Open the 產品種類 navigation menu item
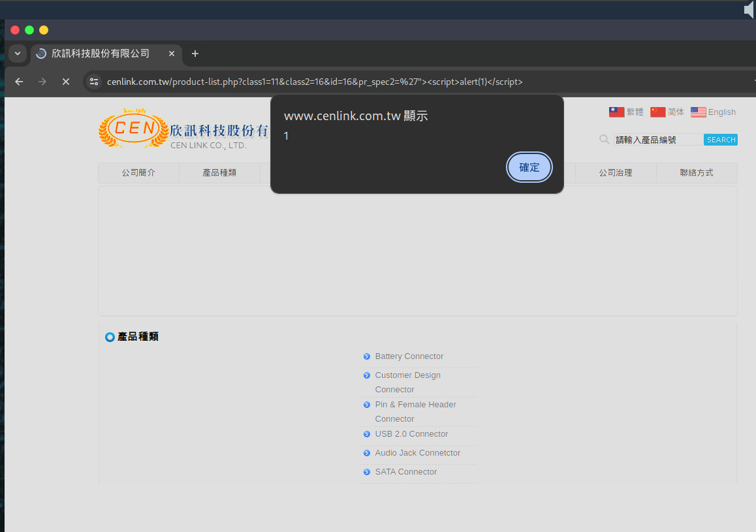This screenshot has width=756, height=532. 219,172
